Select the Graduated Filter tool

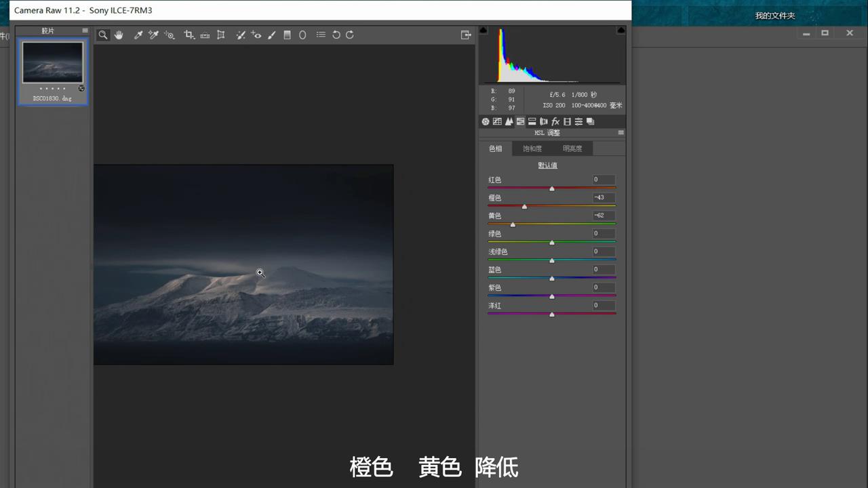287,35
